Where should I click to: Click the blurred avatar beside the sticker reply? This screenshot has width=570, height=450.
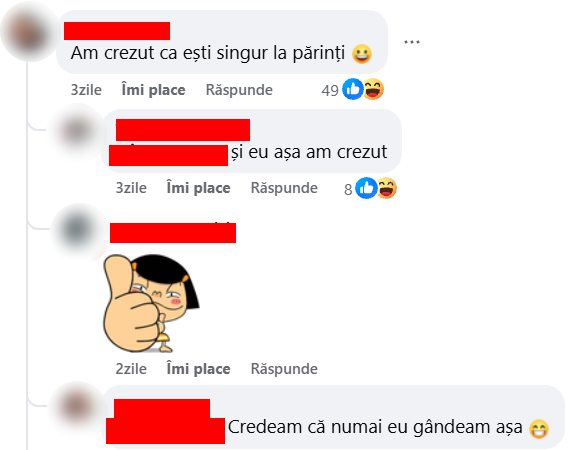pos(78,231)
